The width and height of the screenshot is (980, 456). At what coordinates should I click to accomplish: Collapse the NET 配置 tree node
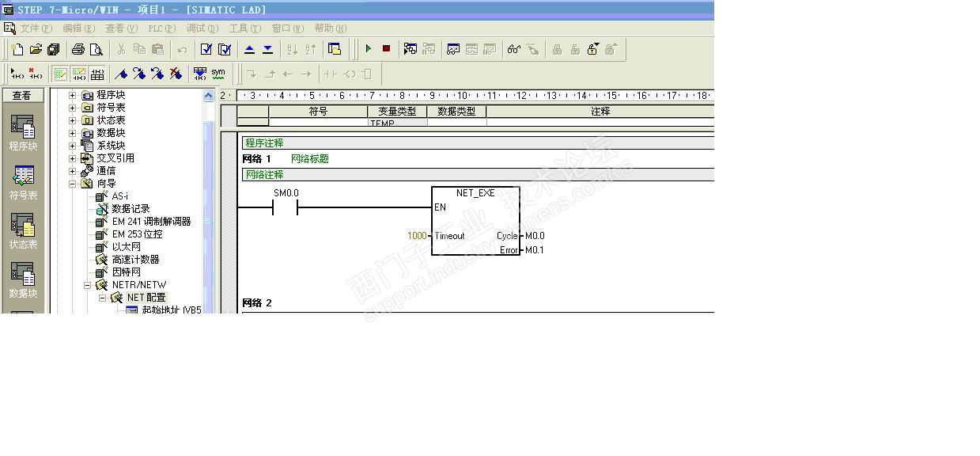tap(102, 298)
